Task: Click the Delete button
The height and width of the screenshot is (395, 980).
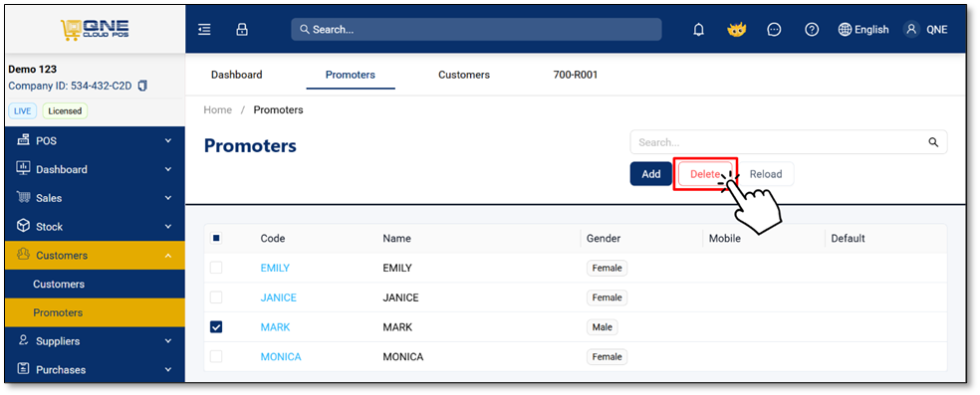Action: tap(706, 174)
